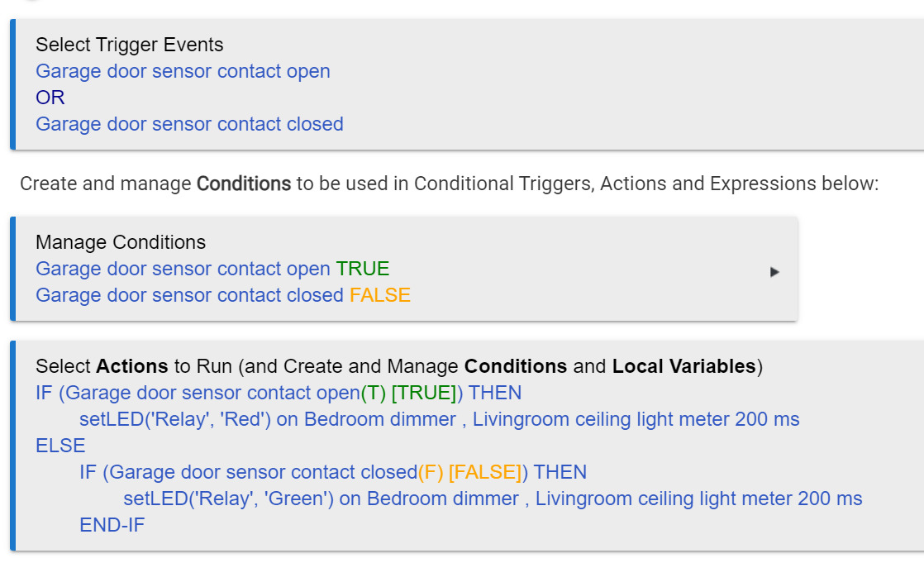The height and width of the screenshot is (563, 924).
Task: Expand the Manage Conditions arrow
Action: click(x=774, y=272)
